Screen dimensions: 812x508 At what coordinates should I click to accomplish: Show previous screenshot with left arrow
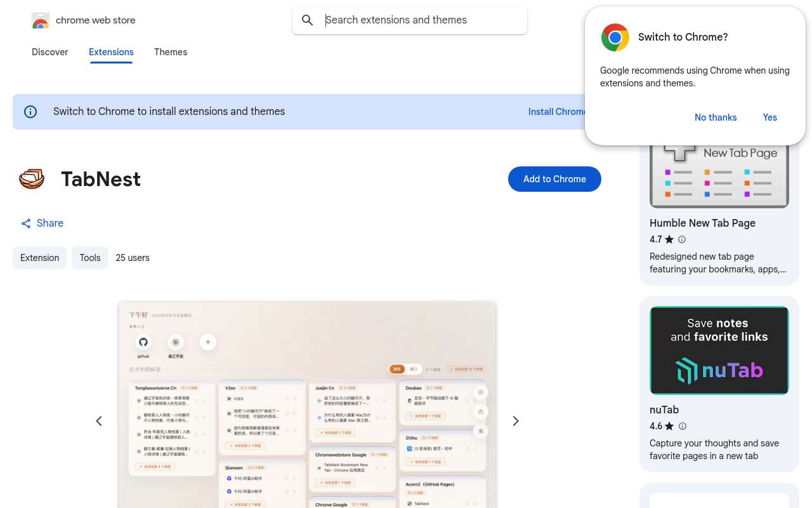click(99, 421)
